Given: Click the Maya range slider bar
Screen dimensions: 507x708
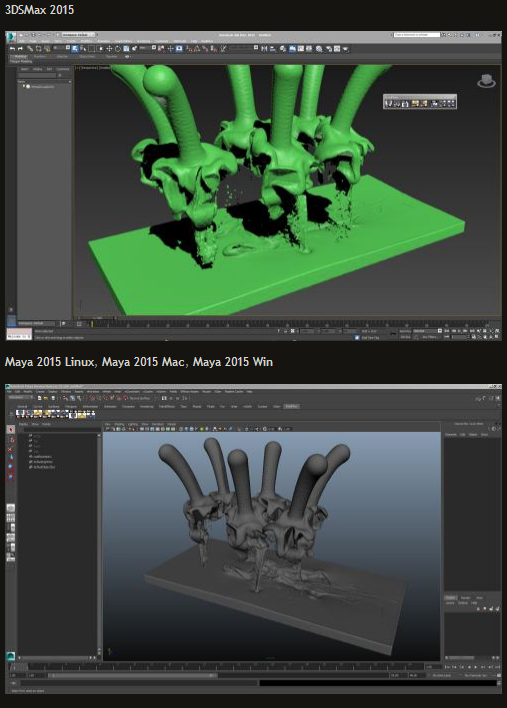Looking at the screenshot, I should 133,675.
